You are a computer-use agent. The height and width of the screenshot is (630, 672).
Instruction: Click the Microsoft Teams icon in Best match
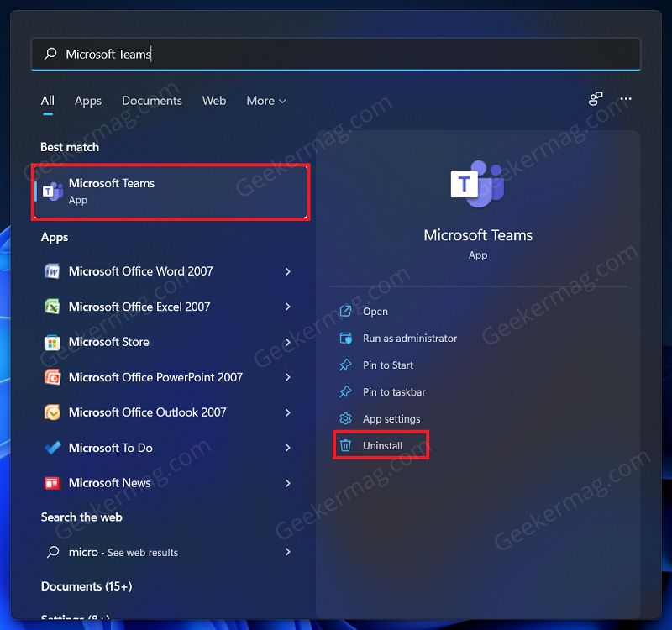pyautogui.click(x=53, y=192)
